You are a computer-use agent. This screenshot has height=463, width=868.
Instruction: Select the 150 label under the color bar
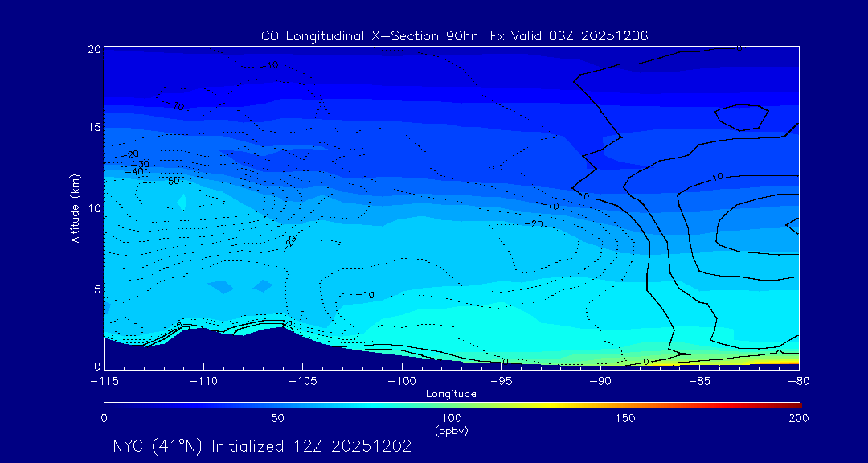pyautogui.click(x=625, y=418)
